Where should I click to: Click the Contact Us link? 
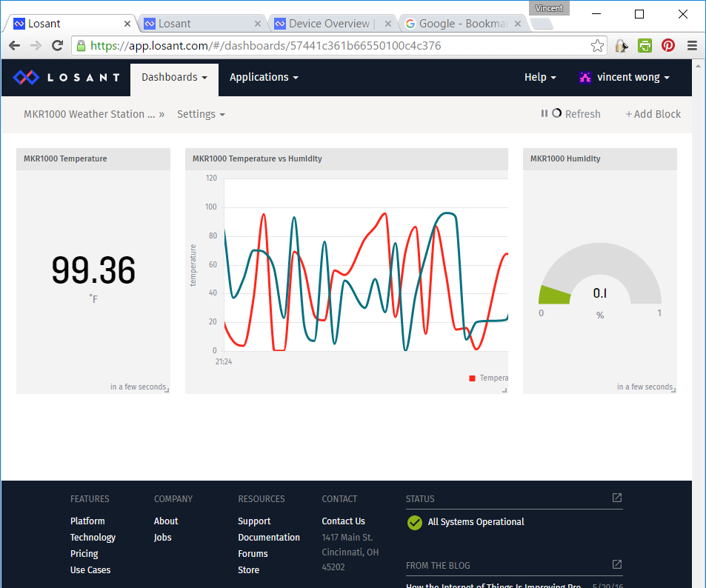tap(343, 521)
